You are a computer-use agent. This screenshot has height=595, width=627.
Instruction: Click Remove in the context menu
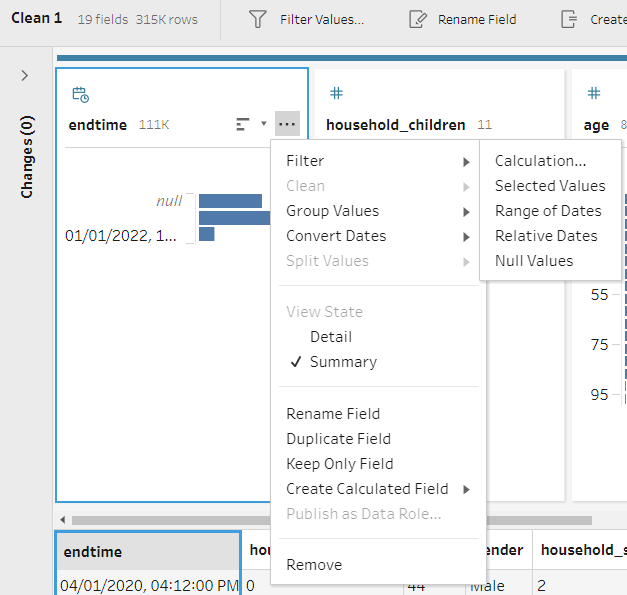314,565
